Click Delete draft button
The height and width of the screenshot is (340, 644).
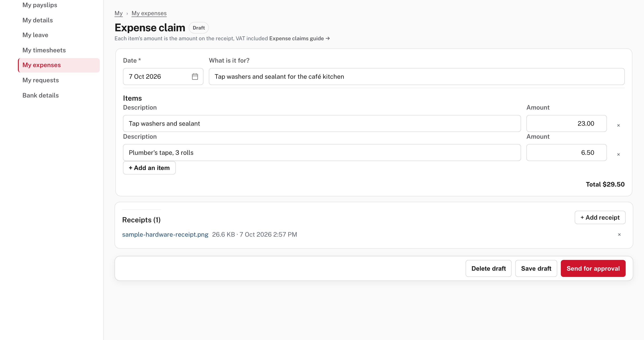488,268
